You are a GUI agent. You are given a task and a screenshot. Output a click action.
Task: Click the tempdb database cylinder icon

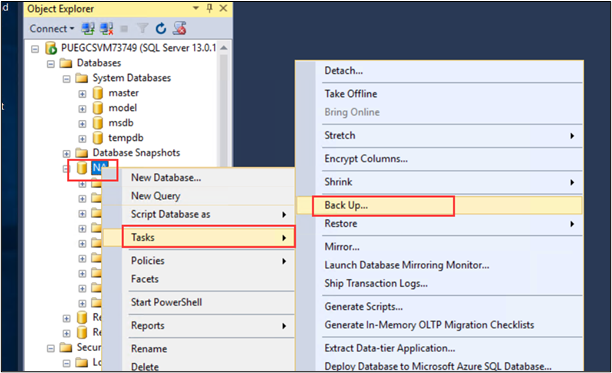click(98, 138)
